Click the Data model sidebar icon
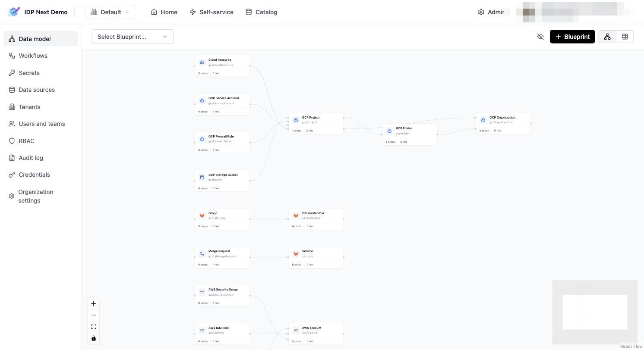 (x=12, y=39)
